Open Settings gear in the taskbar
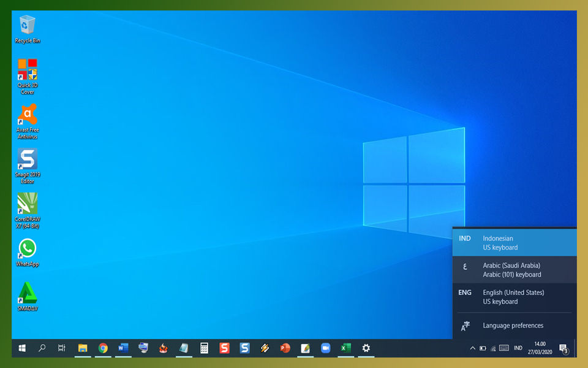 366,348
